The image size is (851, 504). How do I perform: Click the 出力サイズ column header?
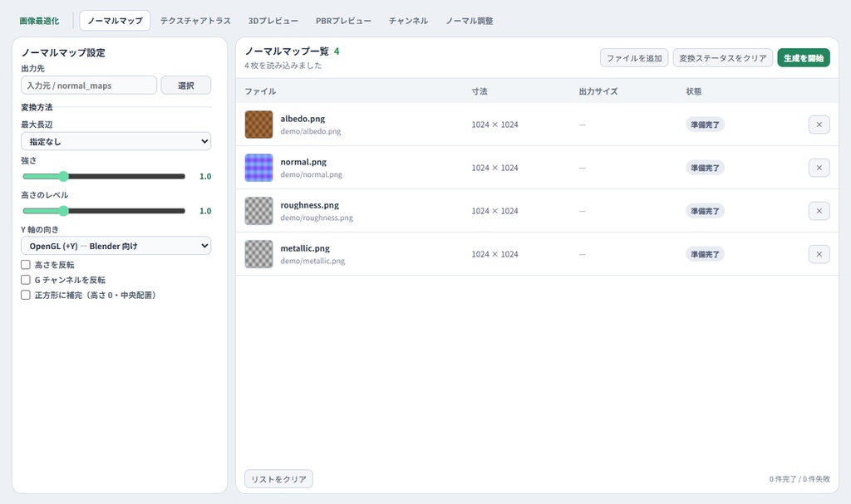(x=598, y=91)
